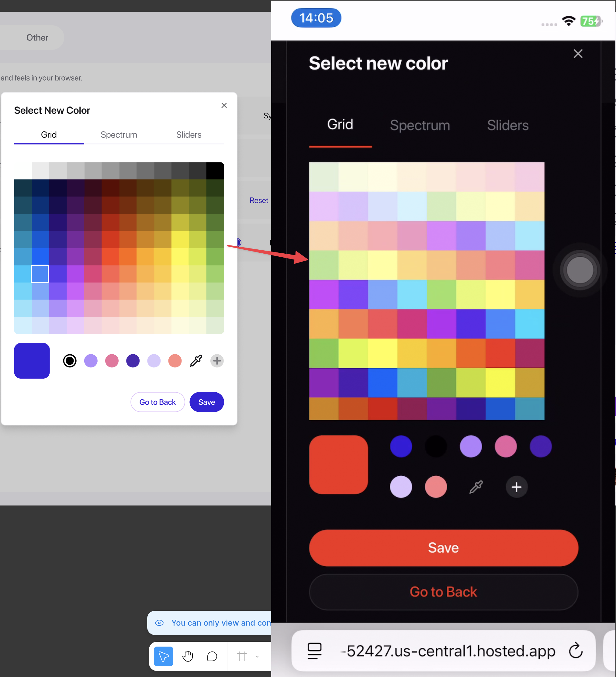The image size is (616, 677).
Task: Select the Move cursor tool in the bottom toolbar
Action: [x=164, y=656]
